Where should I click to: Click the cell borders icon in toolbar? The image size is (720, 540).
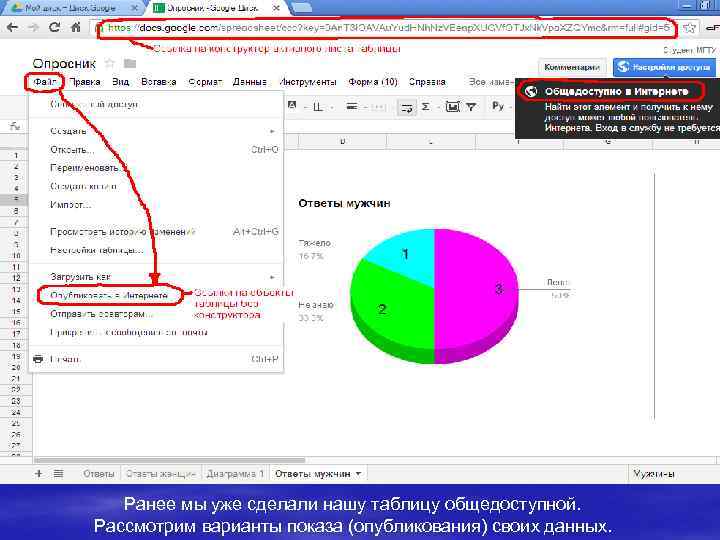[x=317, y=107]
